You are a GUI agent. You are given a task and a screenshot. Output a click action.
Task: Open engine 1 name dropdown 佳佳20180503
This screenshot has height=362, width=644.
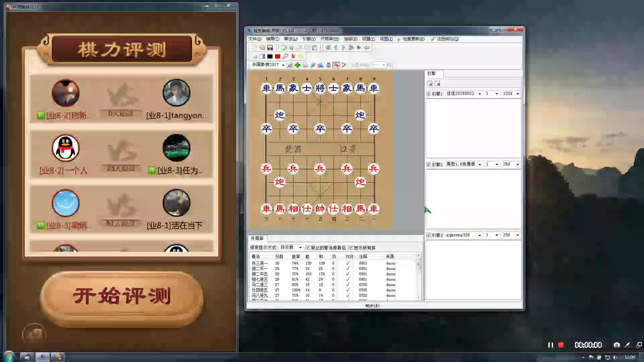coord(480,94)
